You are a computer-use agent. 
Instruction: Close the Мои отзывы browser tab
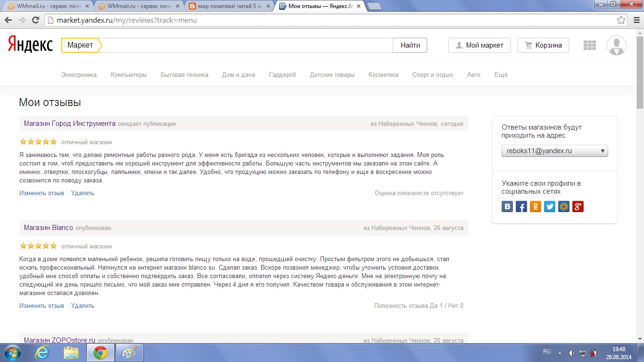point(358,7)
